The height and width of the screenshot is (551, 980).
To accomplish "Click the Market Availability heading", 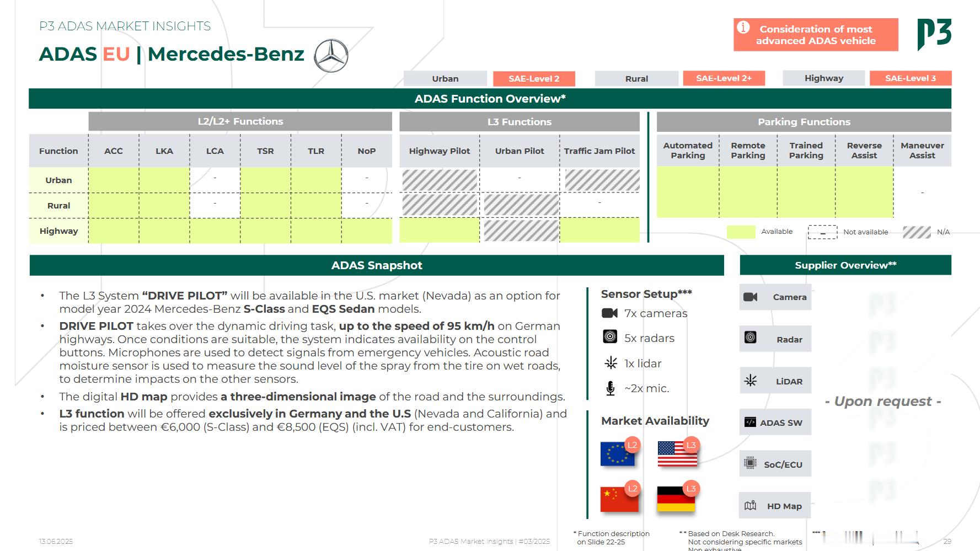I will tap(655, 421).
